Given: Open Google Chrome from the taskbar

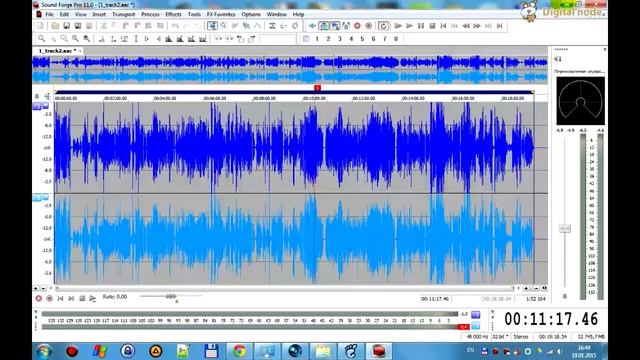Looking at the screenshot, I should click(239, 351).
